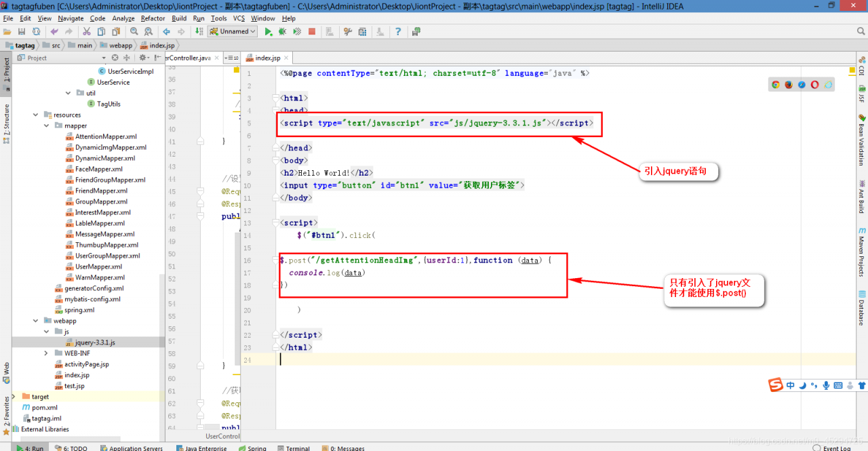Open the Run tool window
The image size is (868, 451).
30,448
